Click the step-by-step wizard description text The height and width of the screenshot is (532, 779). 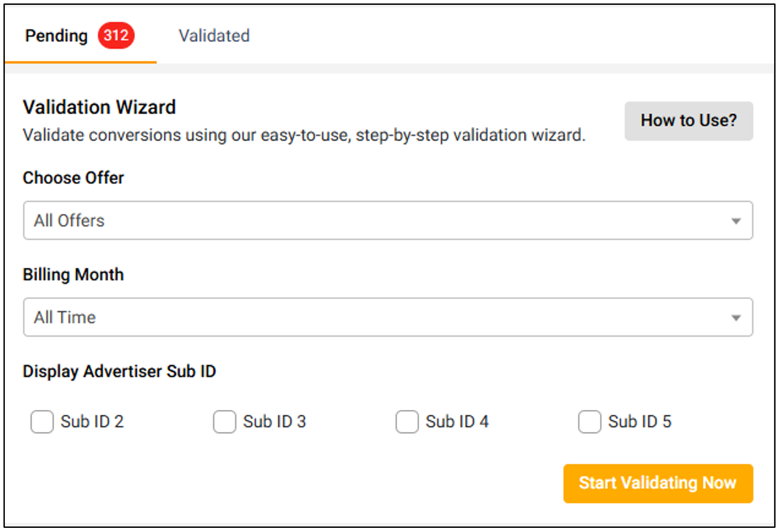304,135
